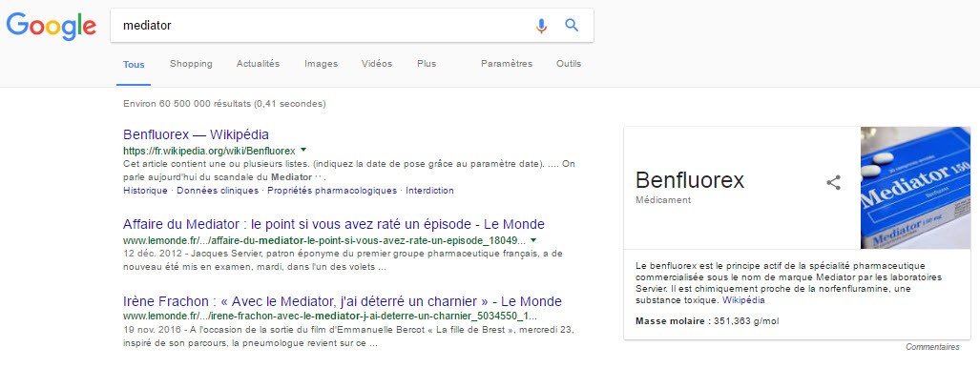Follow the Propriétés pharmacologiques sitelink
Screen dimensions: 980x368
(x=332, y=191)
